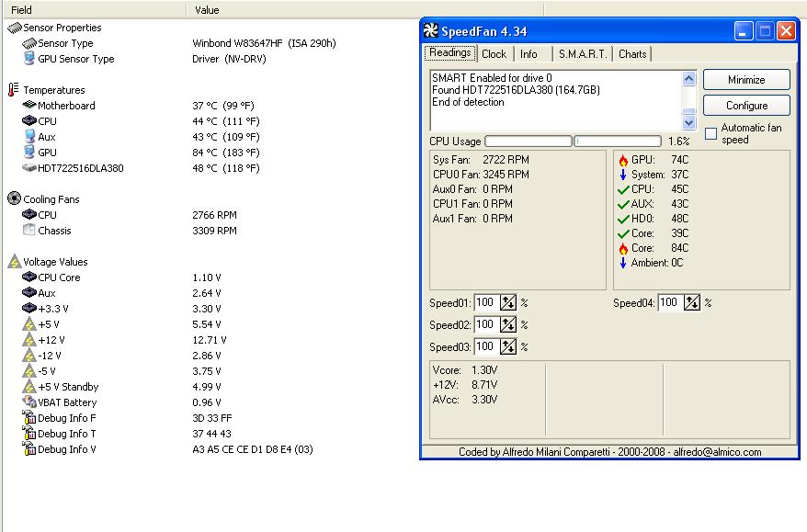Click the Speed01 value field
Viewport: 807px width, 532px height.
coord(486,302)
